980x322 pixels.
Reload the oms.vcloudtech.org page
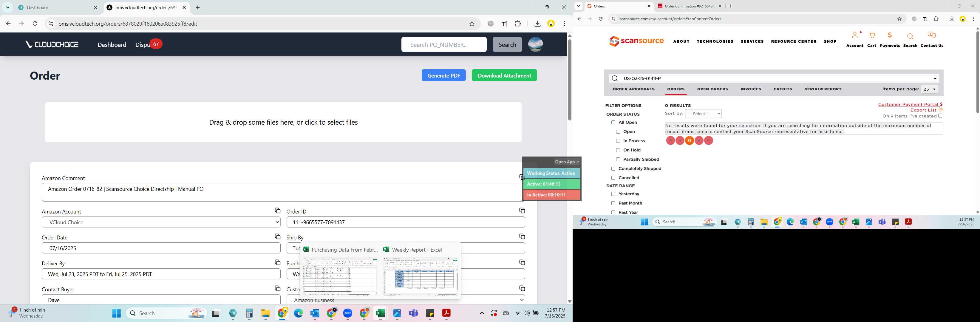[35, 24]
